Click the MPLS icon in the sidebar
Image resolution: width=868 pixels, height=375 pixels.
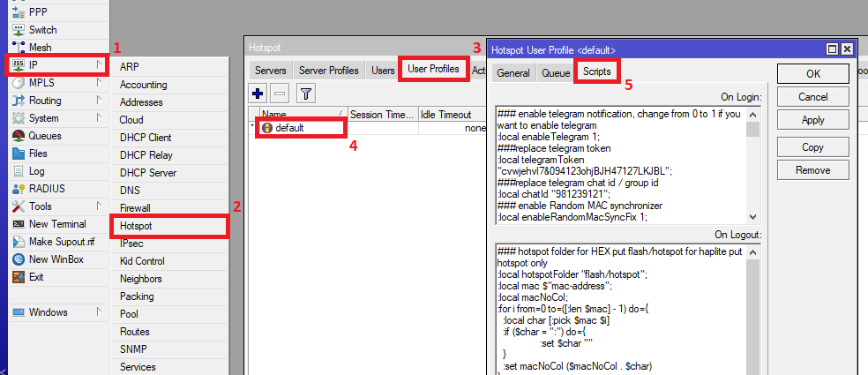coord(19,83)
